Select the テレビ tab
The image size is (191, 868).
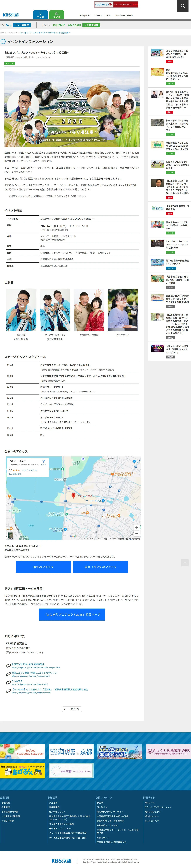(x=40, y=15)
